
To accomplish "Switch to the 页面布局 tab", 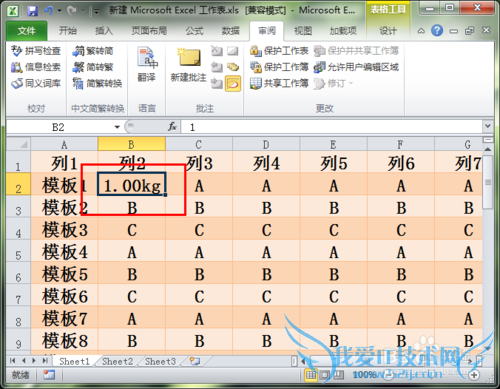I will [149, 31].
